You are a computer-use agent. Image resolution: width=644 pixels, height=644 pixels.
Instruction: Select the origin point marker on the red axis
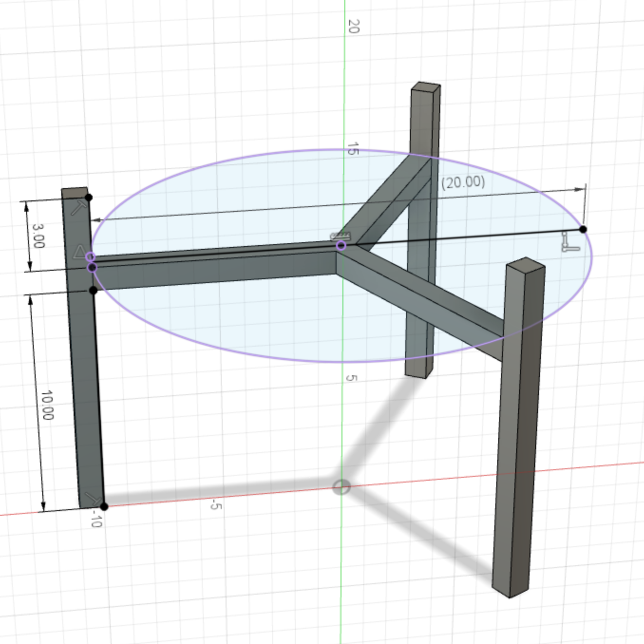click(x=341, y=487)
